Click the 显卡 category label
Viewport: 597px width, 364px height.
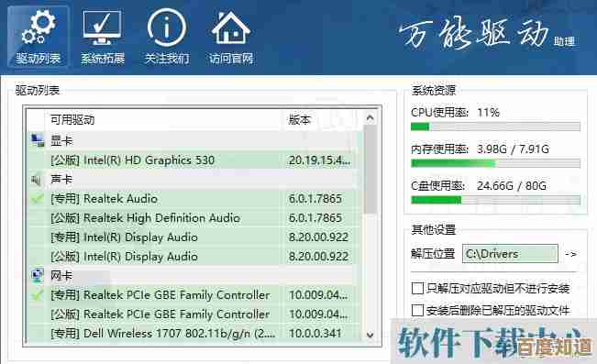pos(61,140)
